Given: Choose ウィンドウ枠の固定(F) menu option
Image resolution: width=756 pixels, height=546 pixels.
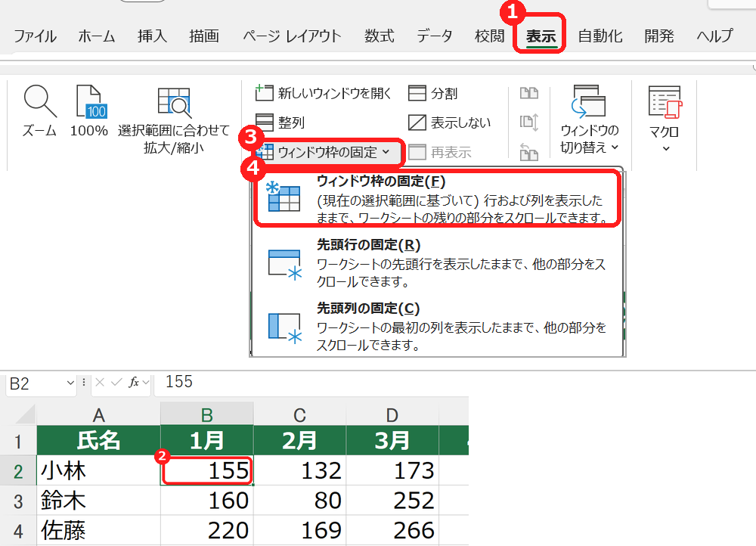Looking at the screenshot, I should pos(437,198).
